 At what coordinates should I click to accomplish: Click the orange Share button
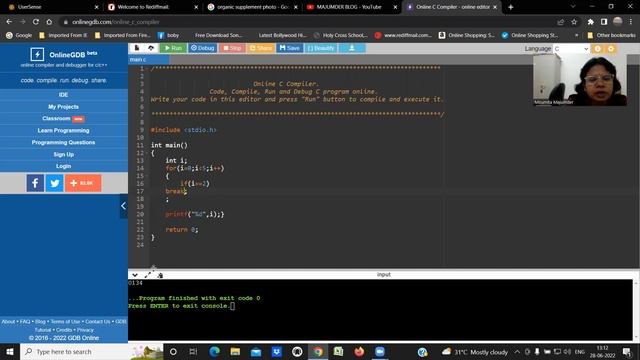pyautogui.click(x=261, y=48)
